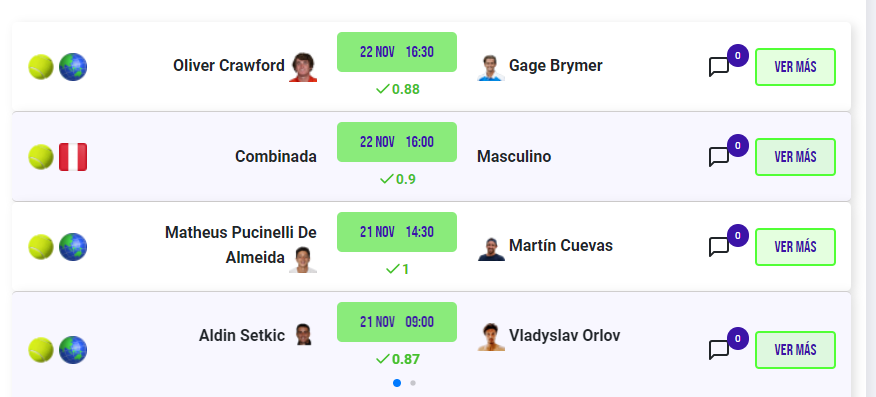The width and height of the screenshot is (876, 397).
Task: Click Ver Más for Setkic vs Orlov
Action: tap(796, 350)
